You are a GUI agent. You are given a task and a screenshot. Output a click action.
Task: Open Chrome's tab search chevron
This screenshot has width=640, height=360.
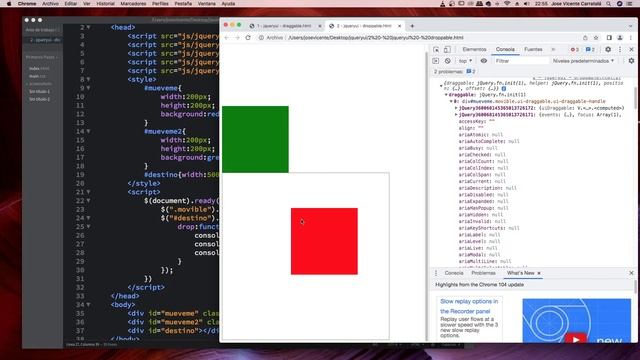click(631, 26)
